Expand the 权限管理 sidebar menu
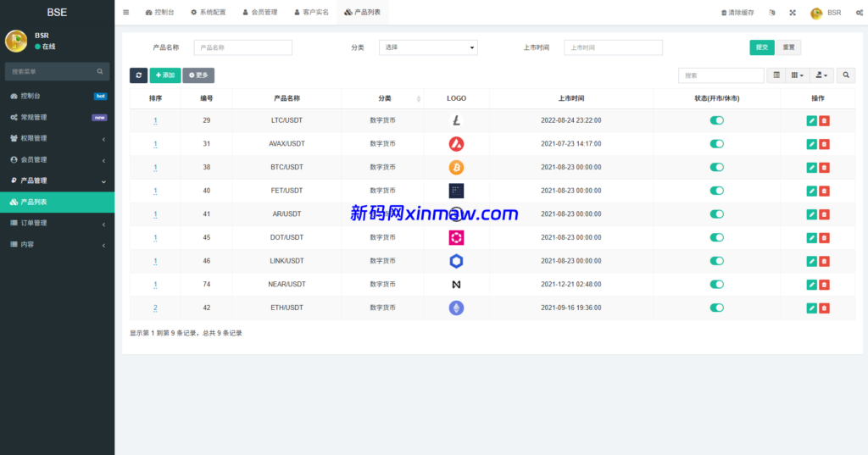 (57, 138)
